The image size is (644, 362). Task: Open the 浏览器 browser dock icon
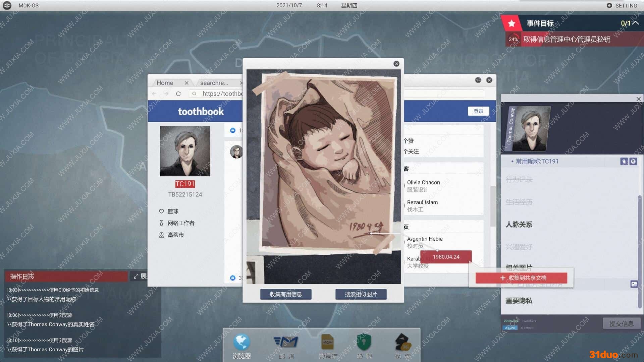click(241, 343)
